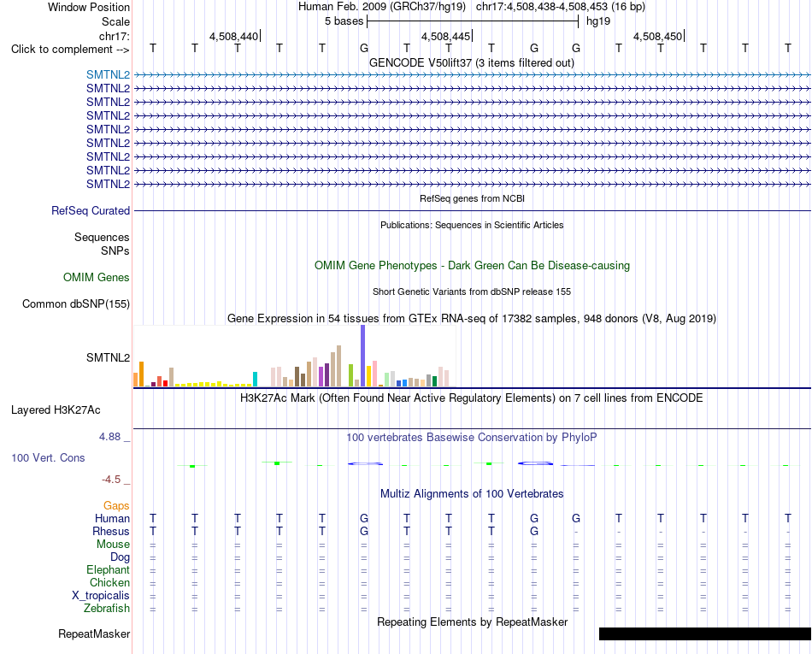
Task: Click the 4.88 PhyloP axis value
Action: pyautogui.click(x=109, y=437)
